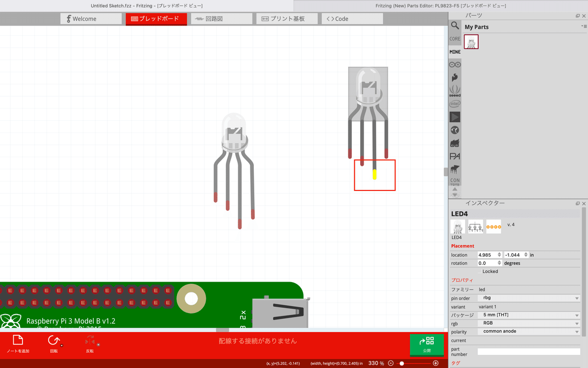Open the パッケージ dropdown

529,315
